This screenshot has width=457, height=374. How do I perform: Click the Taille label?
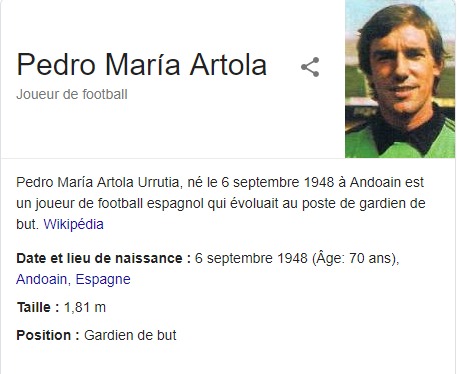(38, 307)
